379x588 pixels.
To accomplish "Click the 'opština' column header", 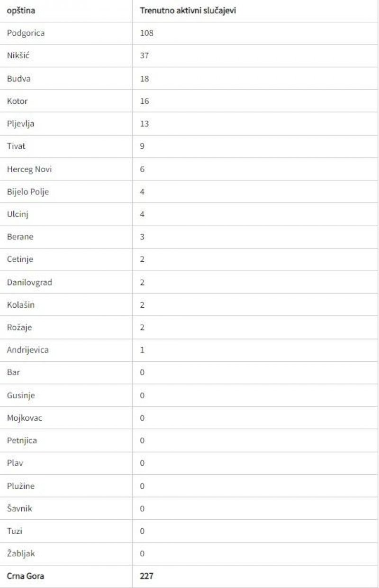I will [21, 11].
